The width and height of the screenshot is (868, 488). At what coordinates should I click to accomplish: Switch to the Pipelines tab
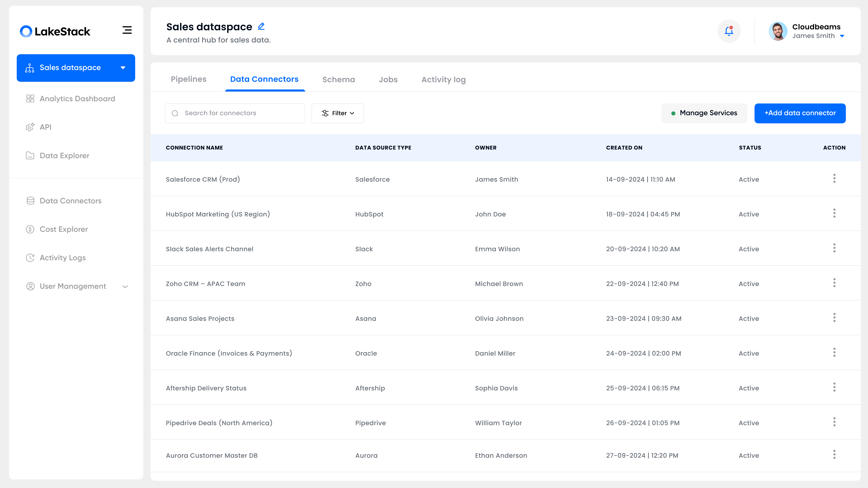point(188,79)
